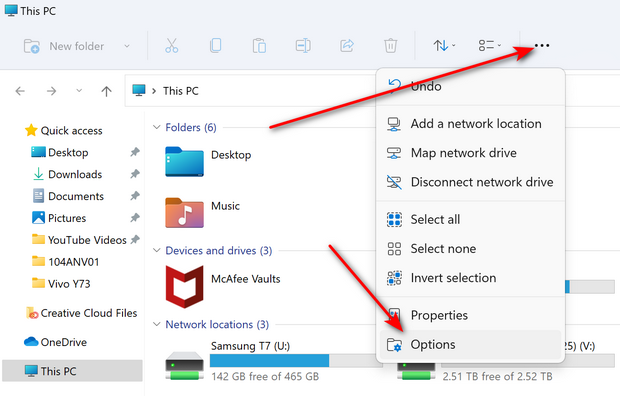Collapse the Network locations (3) group
Image resolution: width=620 pixels, height=396 pixels.
pos(157,324)
